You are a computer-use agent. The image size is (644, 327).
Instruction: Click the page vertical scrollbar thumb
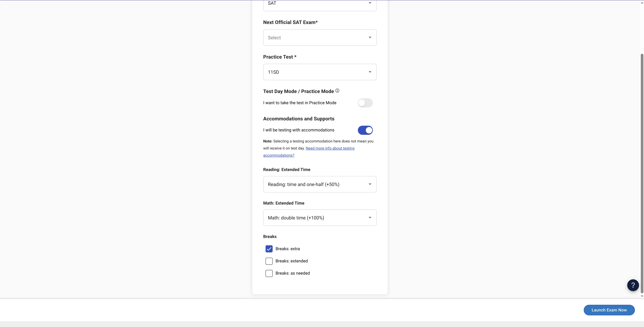[x=642, y=173]
